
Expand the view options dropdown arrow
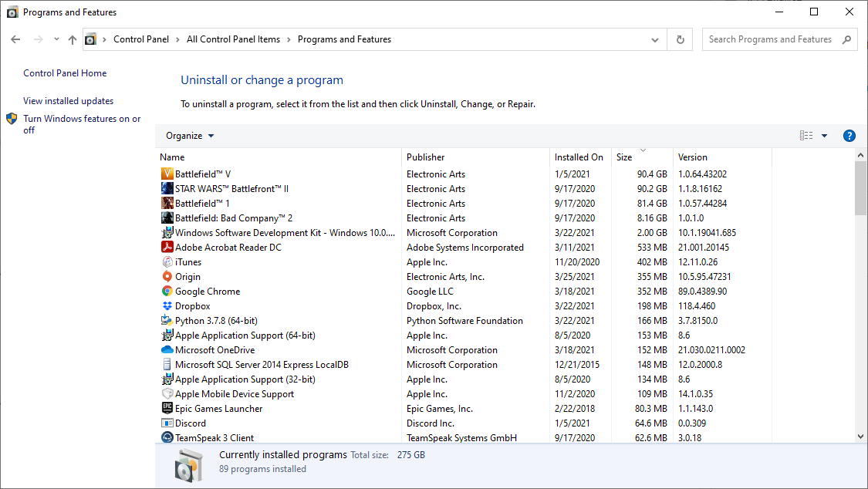coord(824,136)
